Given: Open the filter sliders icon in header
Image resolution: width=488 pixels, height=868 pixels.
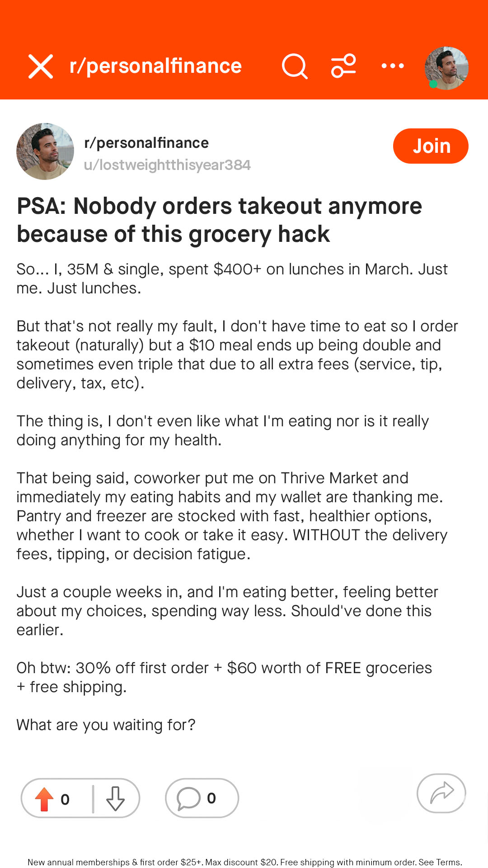Looking at the screenshot, I should click(x=343, y=66).
